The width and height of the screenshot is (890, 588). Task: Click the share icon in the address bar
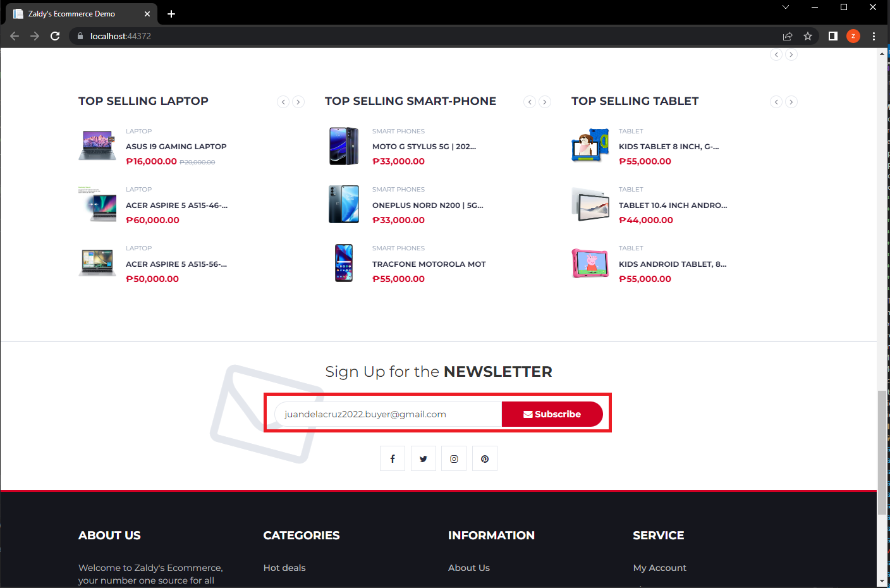click(788, 36)
